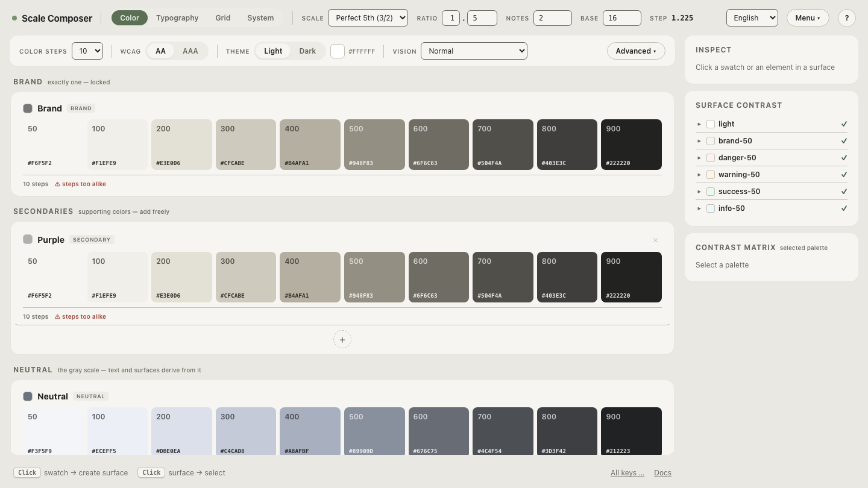Click the Notes input field

coord(553,18)
